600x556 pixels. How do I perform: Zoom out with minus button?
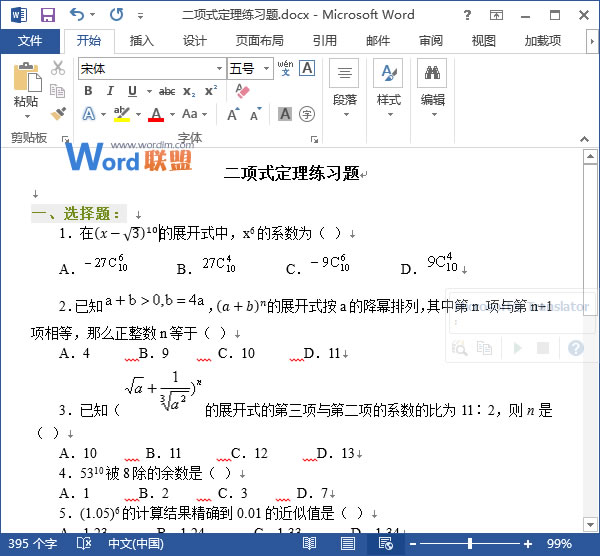[413, 543]
